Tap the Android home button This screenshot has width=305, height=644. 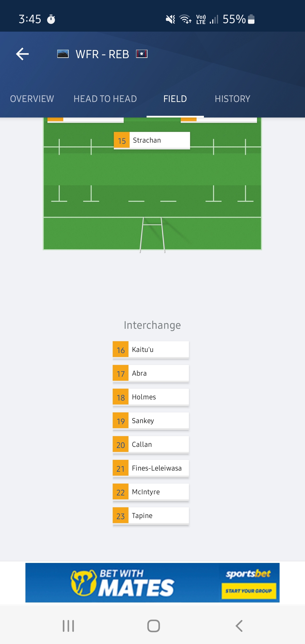pyautogui.click(x=154, y=626)
